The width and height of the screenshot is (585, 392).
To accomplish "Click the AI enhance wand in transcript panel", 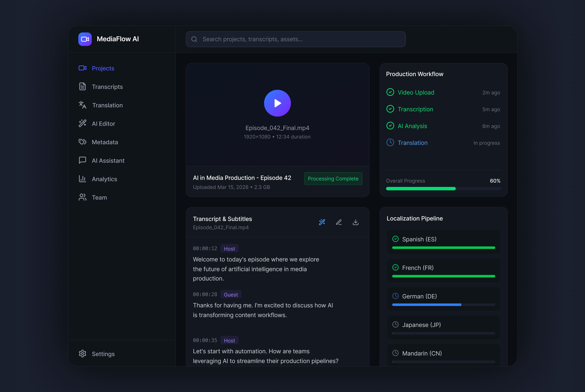I will point(322,222).
